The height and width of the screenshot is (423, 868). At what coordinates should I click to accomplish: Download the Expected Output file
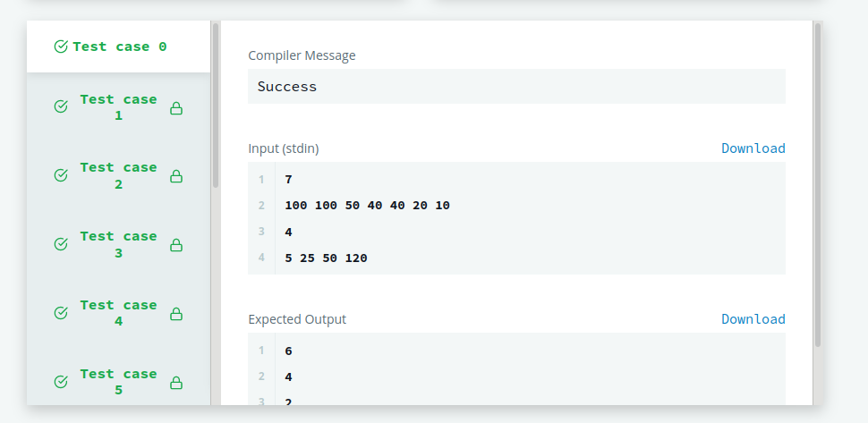click(753, 319)
